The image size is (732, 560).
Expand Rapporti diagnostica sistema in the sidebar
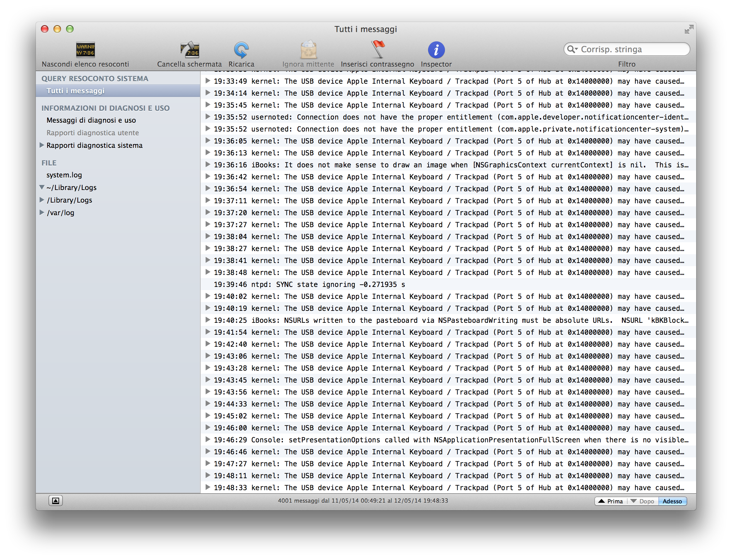pos(42,145)
